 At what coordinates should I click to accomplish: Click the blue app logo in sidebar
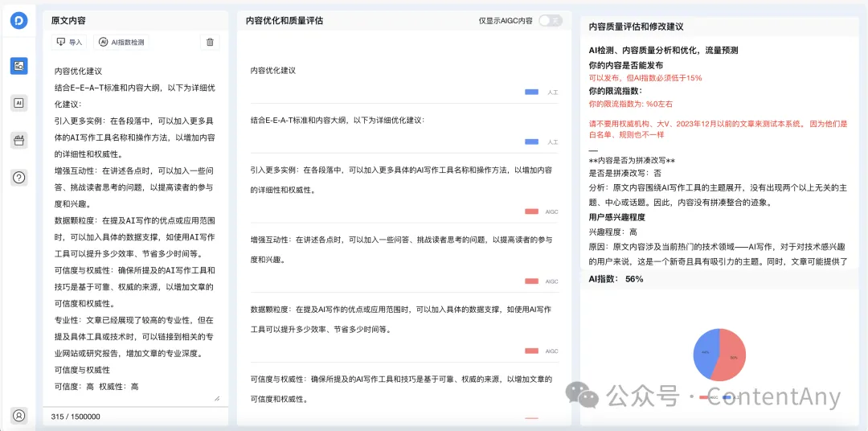pyautogui.click(x=18, y=22)
